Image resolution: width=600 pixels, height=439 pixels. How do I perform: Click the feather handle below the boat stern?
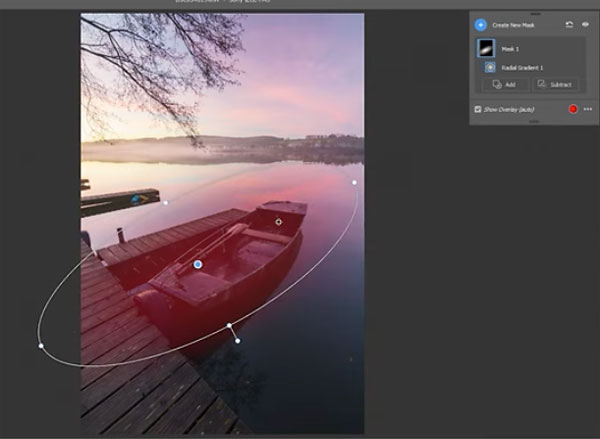click(238, 341)
